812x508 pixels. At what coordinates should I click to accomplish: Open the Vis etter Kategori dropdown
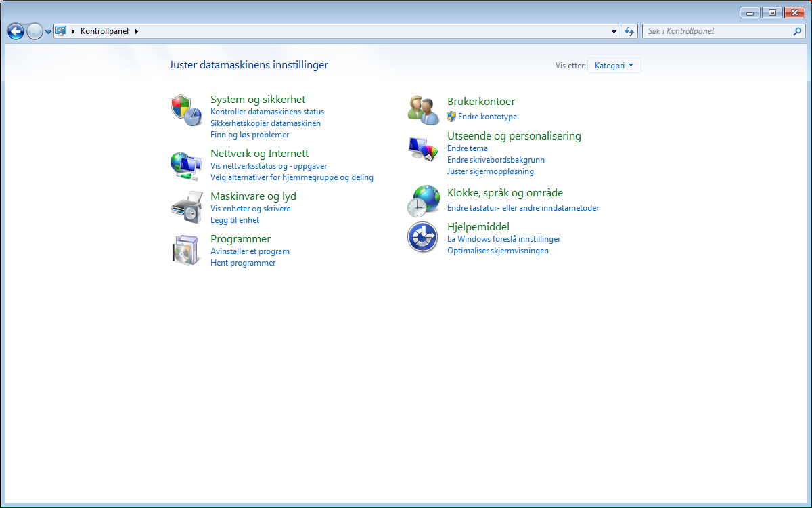[x=614, y=66]
